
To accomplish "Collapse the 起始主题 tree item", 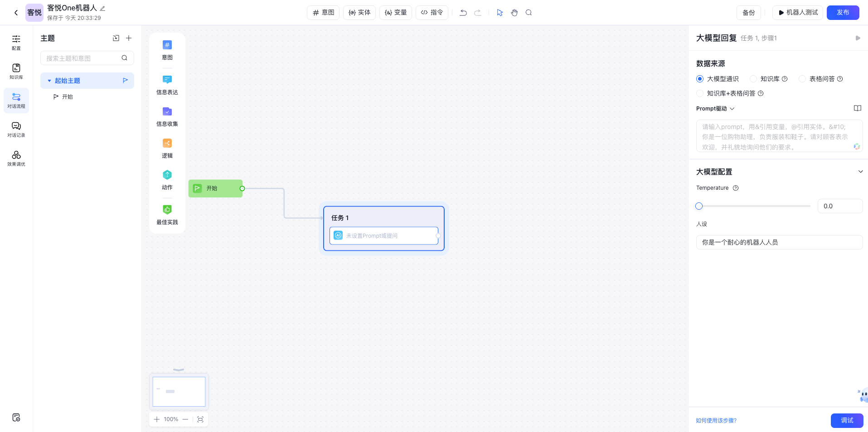I will pyautogui.click(x=49, y=81).
